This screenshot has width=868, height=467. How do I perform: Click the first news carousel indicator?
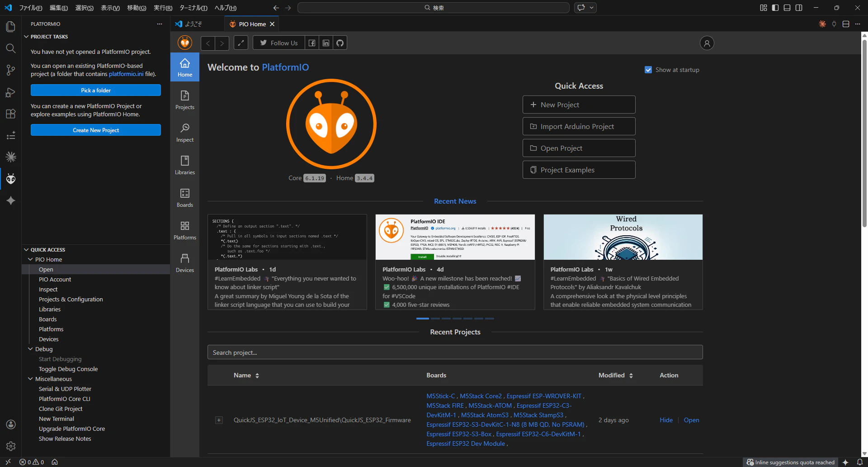point(423,319)
